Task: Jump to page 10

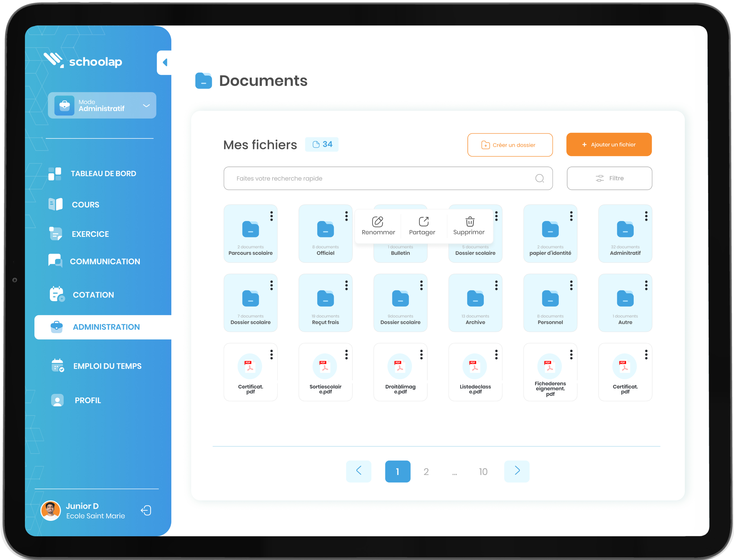Action: pos(483,472)
